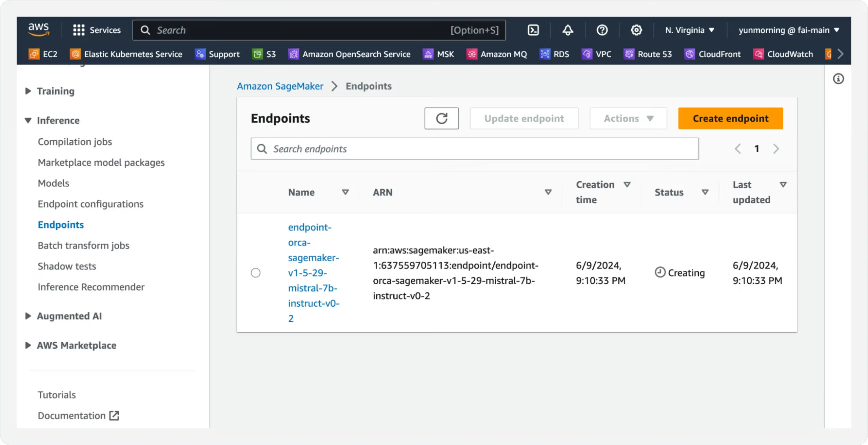This screenshot has width=868, height=445.
Task: Open the info panel icon
Action: pos(838,79)
